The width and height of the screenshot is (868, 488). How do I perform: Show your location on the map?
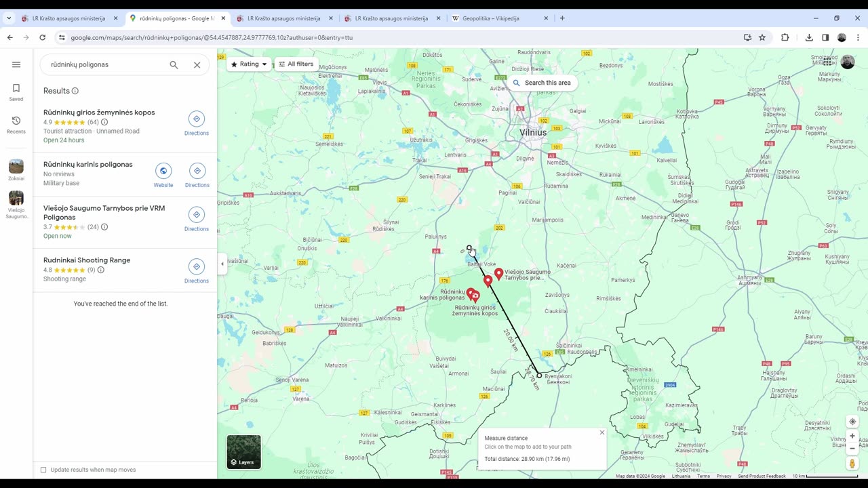click(852, 422)
